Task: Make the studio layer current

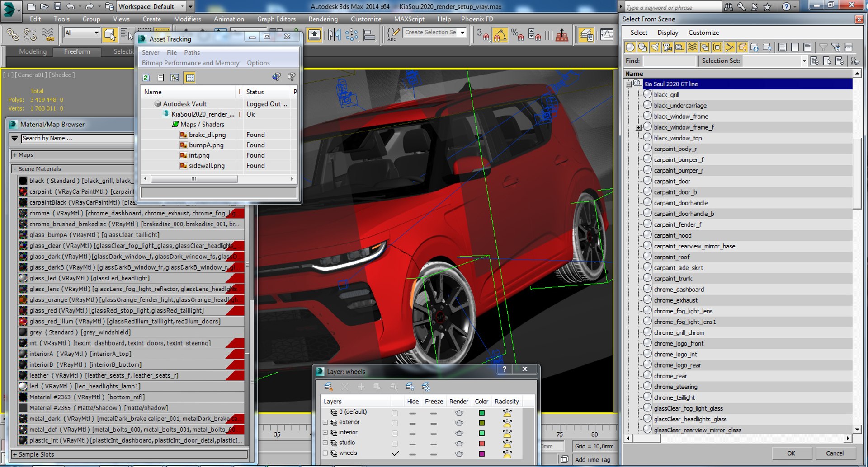Action: tap(395, 444)
